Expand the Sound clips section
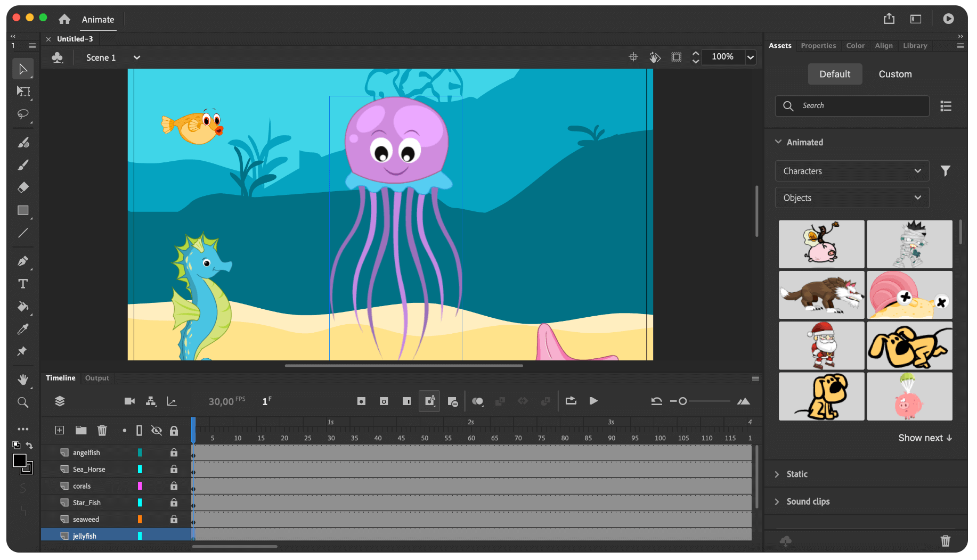The width and height of the screenshot is (977, 560). pos(808,501)
